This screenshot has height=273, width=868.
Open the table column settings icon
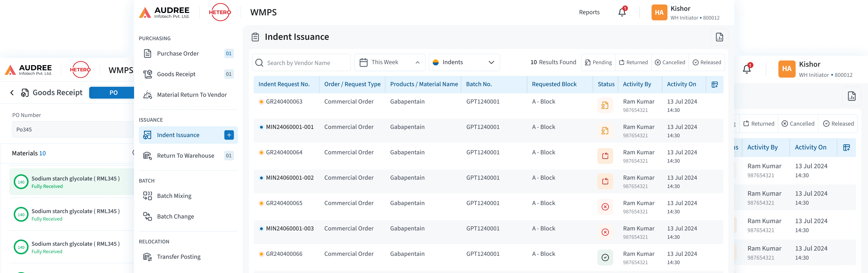click(714, 85)
